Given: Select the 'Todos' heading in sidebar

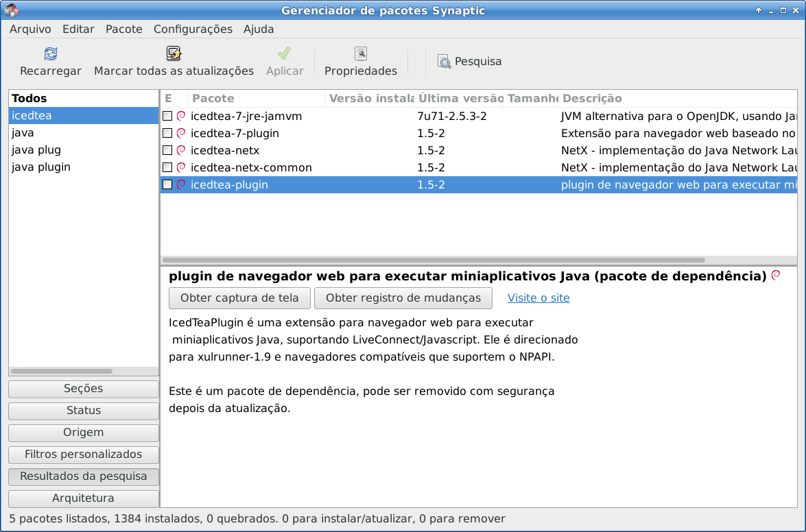Looking at the screenshot, I should coord(29,98).
